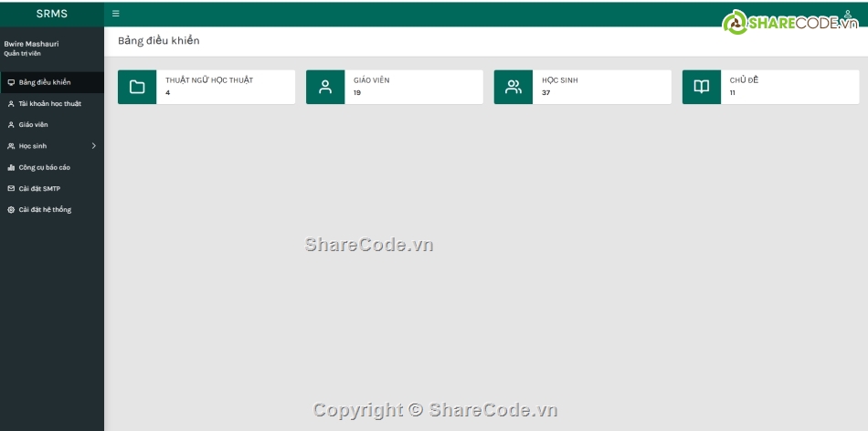Click the SRMS brand logo link
This screenshot has height=431, width=868.
[x=51, y=14]
